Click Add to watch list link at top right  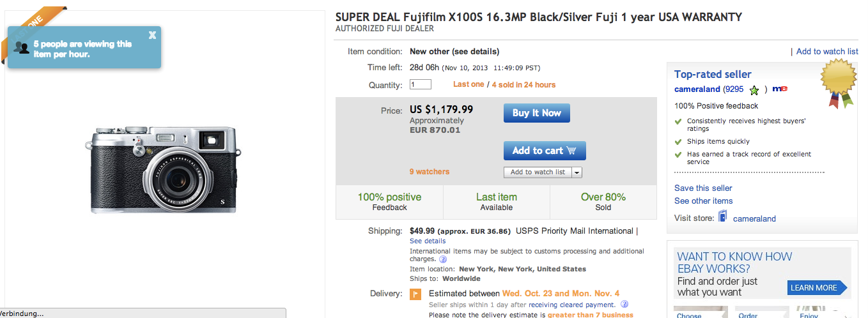click(x=827, y=51)
